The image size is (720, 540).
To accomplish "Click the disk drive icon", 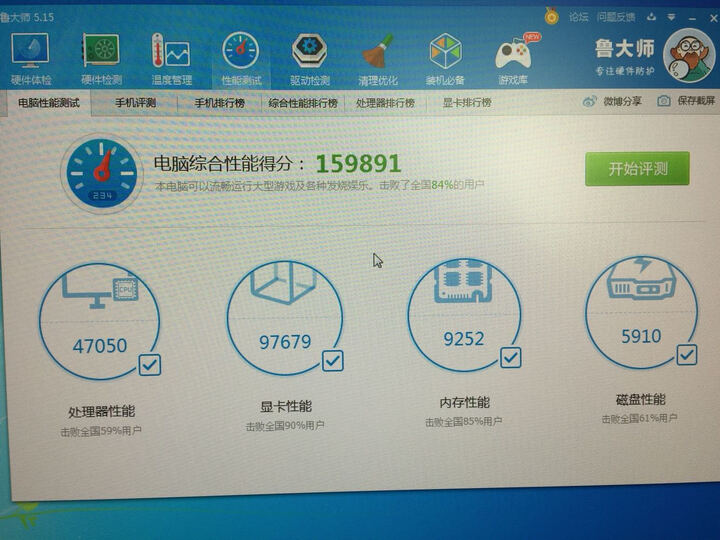I will [x=641, y=279].
